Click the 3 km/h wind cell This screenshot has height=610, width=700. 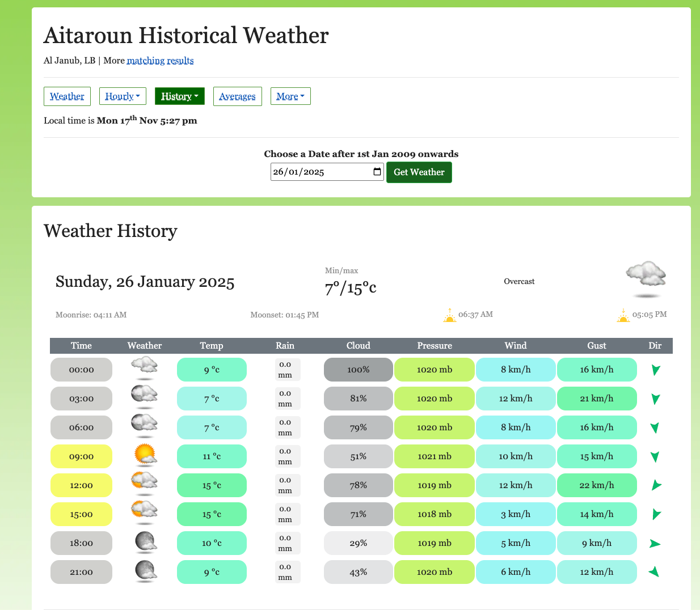tap(516, 514)
